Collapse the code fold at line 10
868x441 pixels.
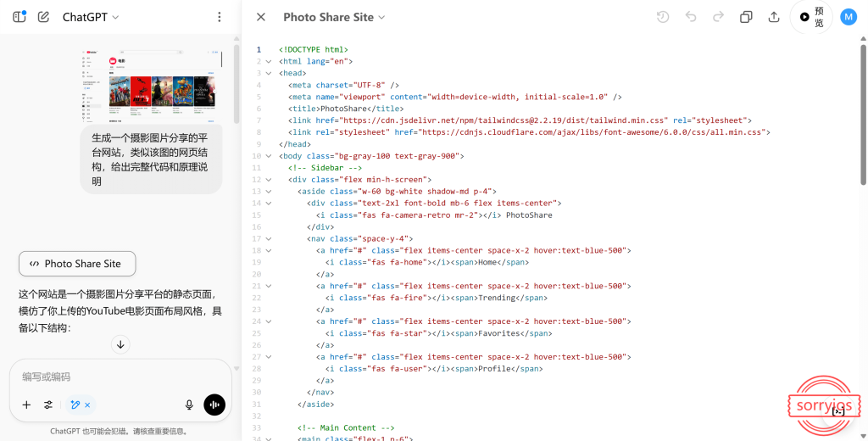click(x=269, y=156)
